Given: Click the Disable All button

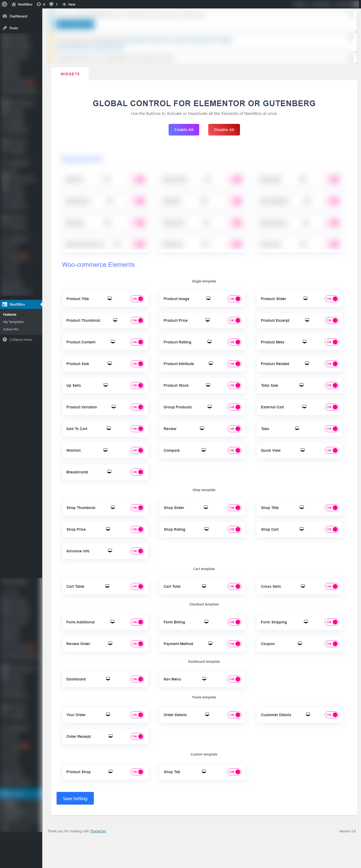Looking at the screenshot, I should [x=224, y=130].
